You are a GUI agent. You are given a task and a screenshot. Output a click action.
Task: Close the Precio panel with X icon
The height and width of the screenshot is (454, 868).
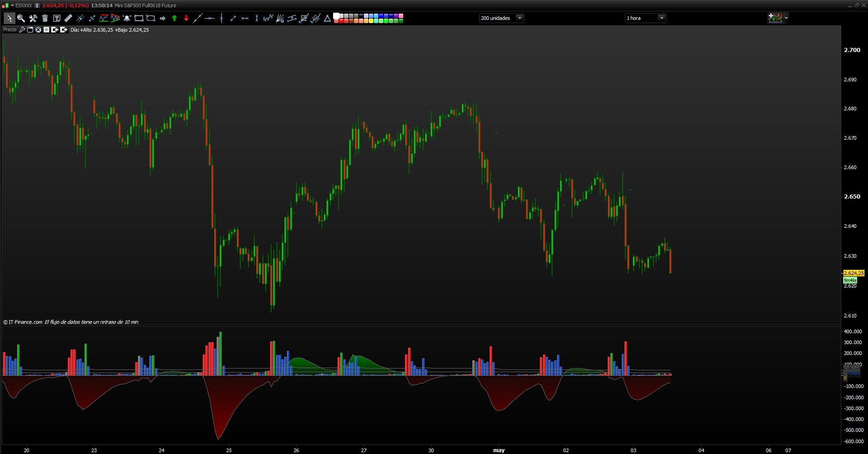tap(38, 30)
